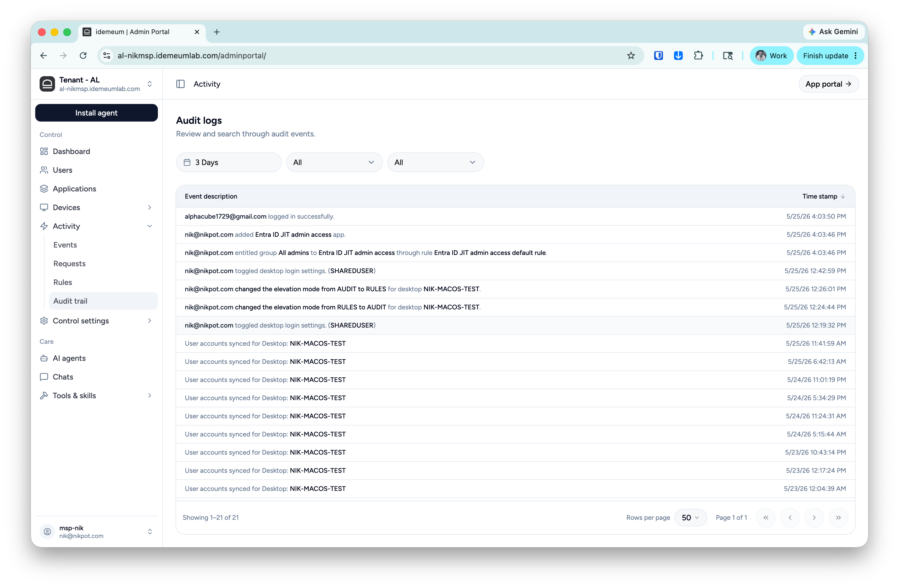Image resolution: width=899 pixels, height=588 pixels.
Task: Open the msp-nik account menu
Action: 96,532
